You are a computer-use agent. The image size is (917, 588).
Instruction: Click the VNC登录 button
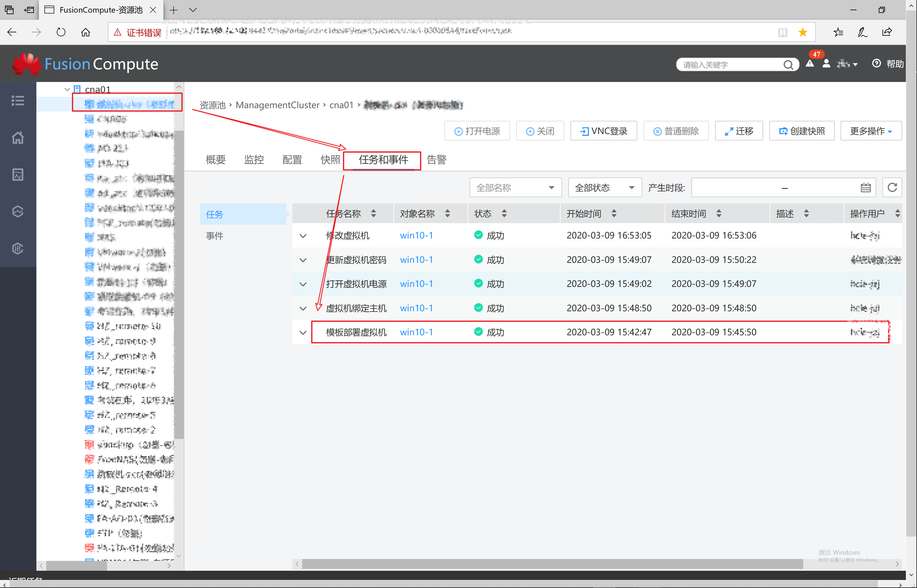(x=603, y=131)
